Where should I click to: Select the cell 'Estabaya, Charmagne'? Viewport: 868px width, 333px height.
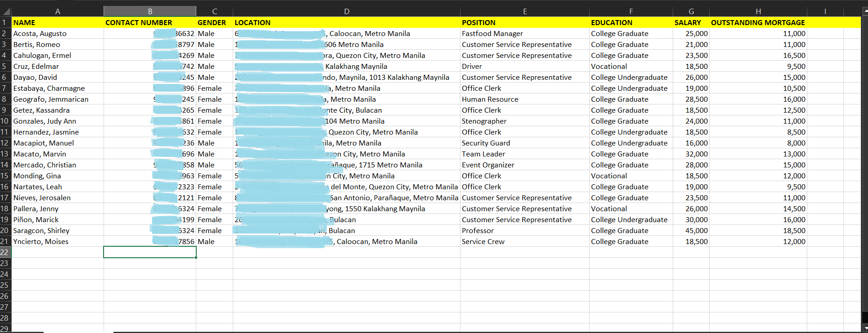point(58,88)
